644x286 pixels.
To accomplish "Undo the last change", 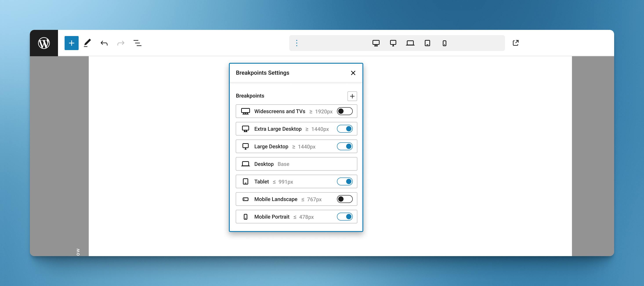I will (x=104, y=43).
